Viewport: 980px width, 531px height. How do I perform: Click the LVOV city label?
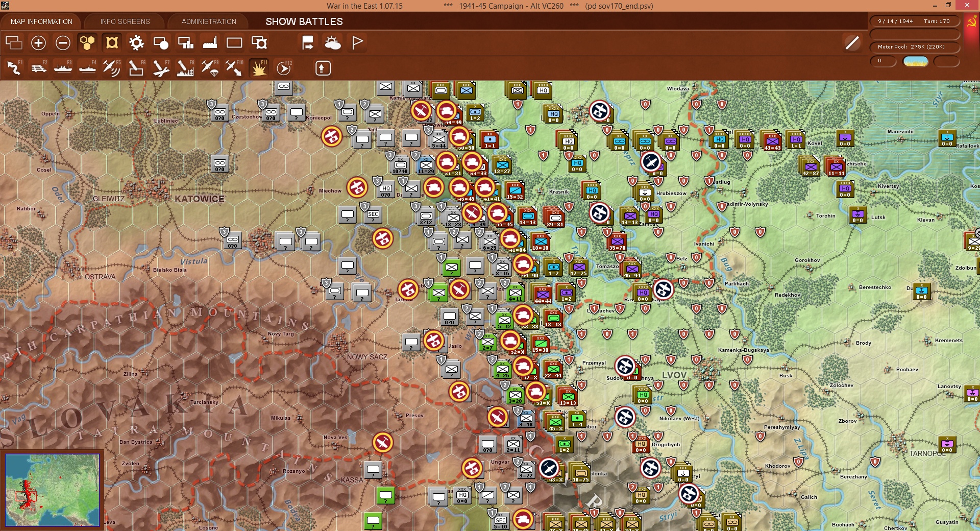coord(674,375)
